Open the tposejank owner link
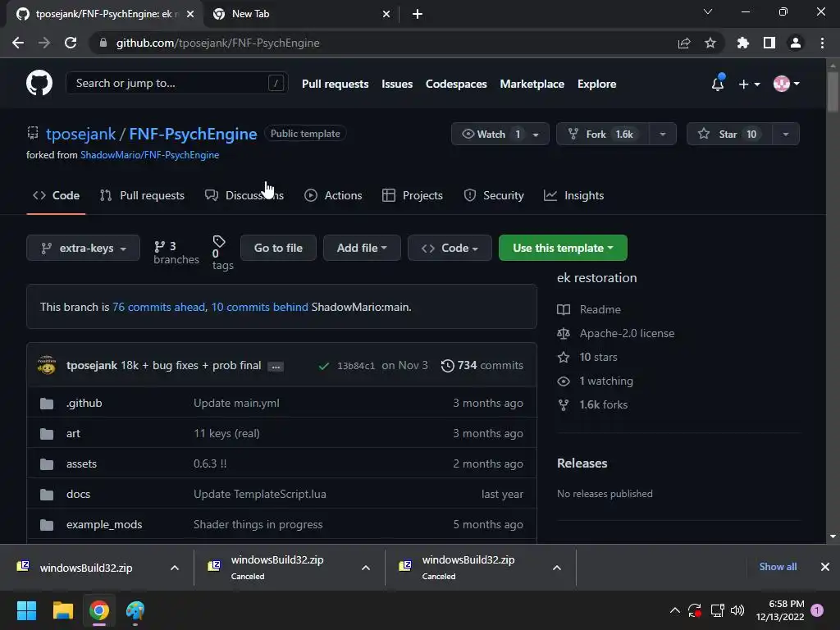 81,134
